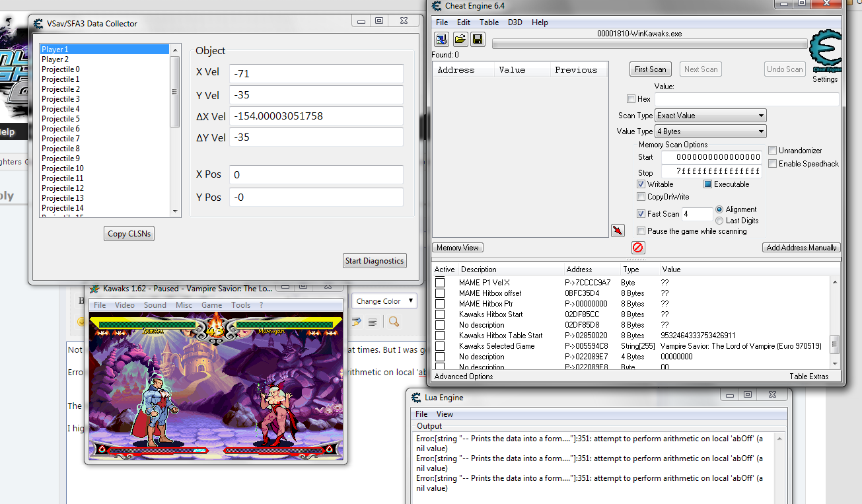The image size is (862, 504).
Task: Click the Cheat Engine 6.4 title bar icon
Action: click(437, 6)
